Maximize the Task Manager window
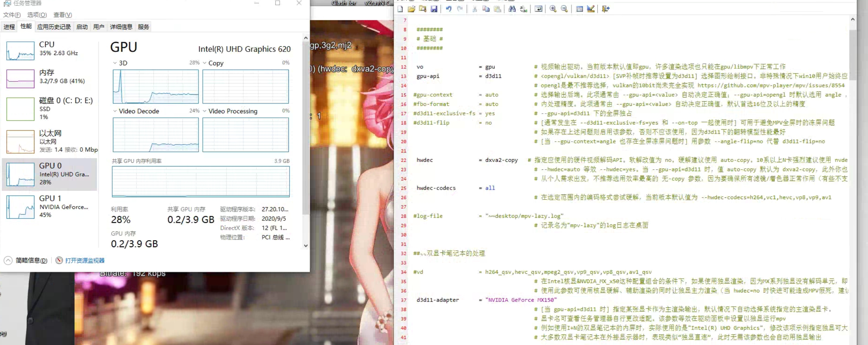Image resolution: width=868 pixels, height=345 pixels. coord(278,3)
